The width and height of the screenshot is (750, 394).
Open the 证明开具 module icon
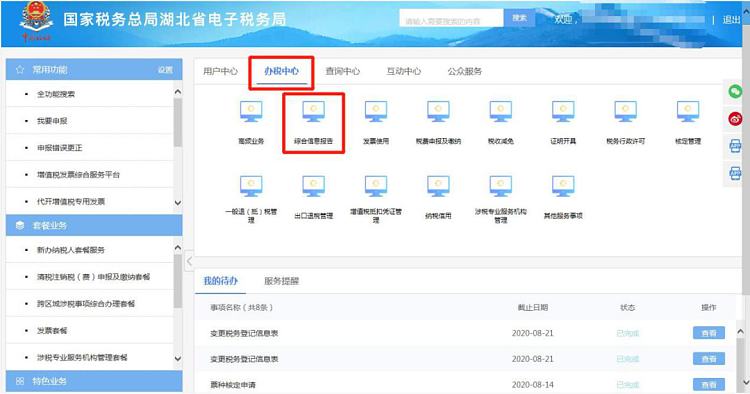[x=563, y=112]
